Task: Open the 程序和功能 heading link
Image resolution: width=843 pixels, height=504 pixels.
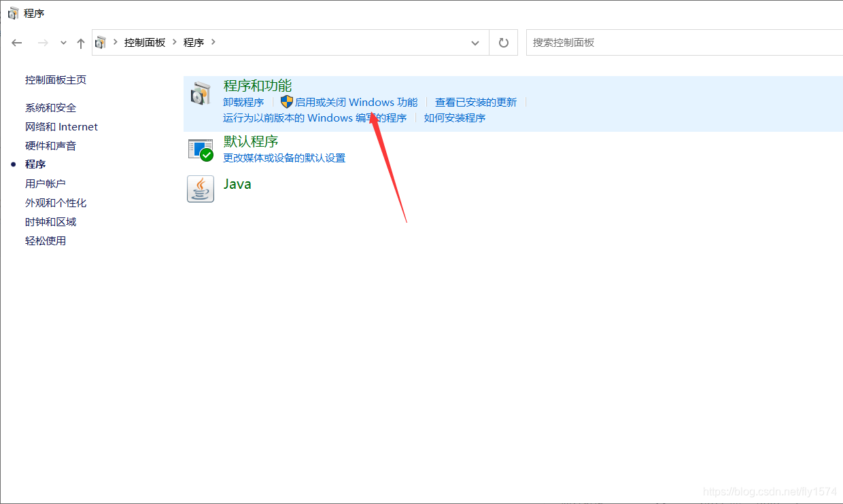Action: click(x=258, y=86)
